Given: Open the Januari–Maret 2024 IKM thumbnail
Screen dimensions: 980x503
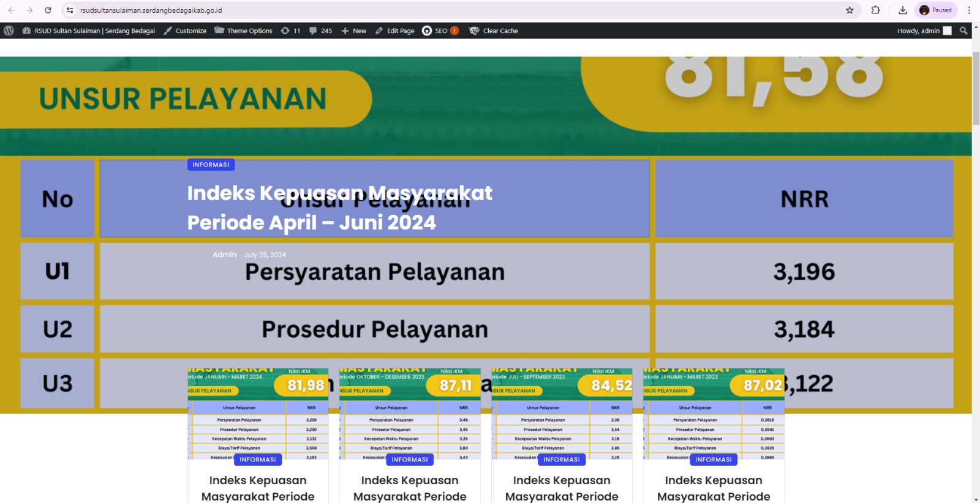Looking at the screenshot, I should click(x=258, y=413).
